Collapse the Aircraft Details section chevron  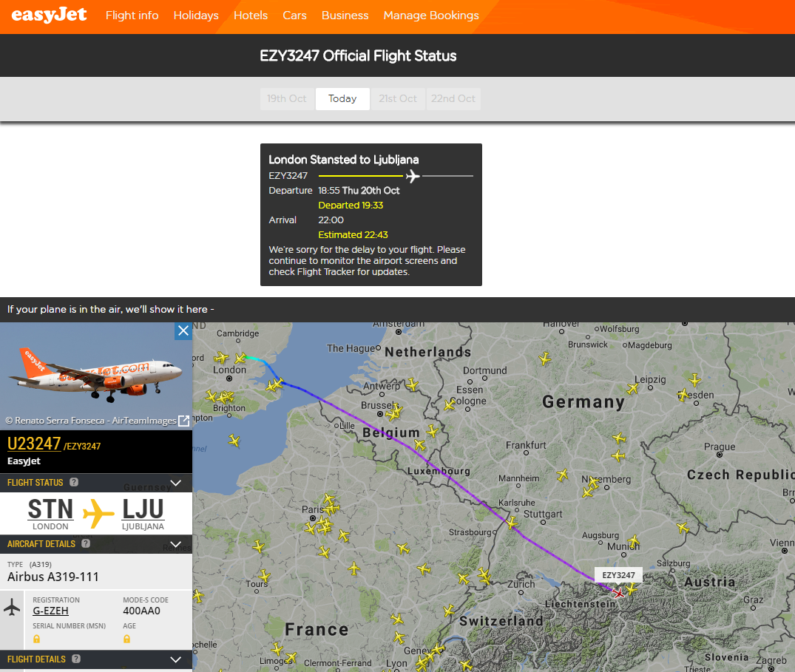[176, 544]
